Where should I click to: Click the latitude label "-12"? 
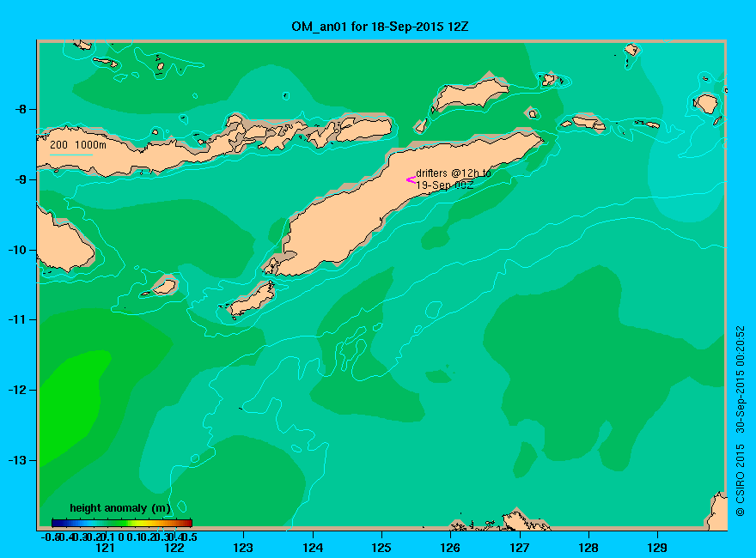(x=17, y=390)
